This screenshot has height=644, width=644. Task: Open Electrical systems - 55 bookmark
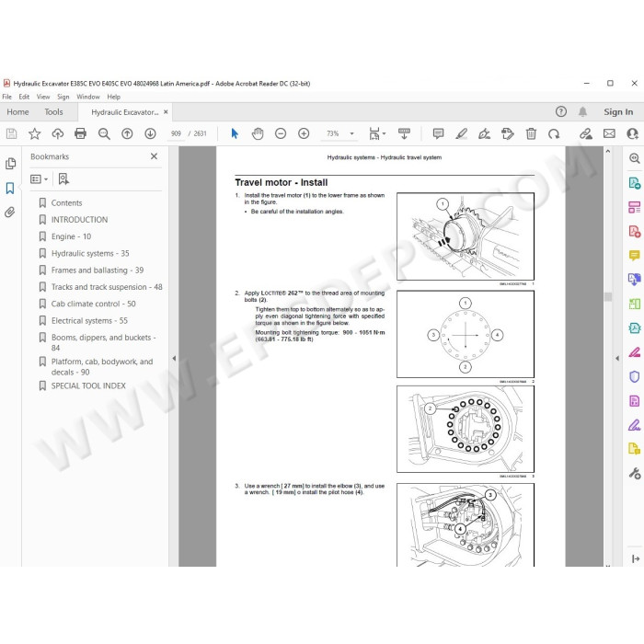pyautogui.click(x=89, y=321)
